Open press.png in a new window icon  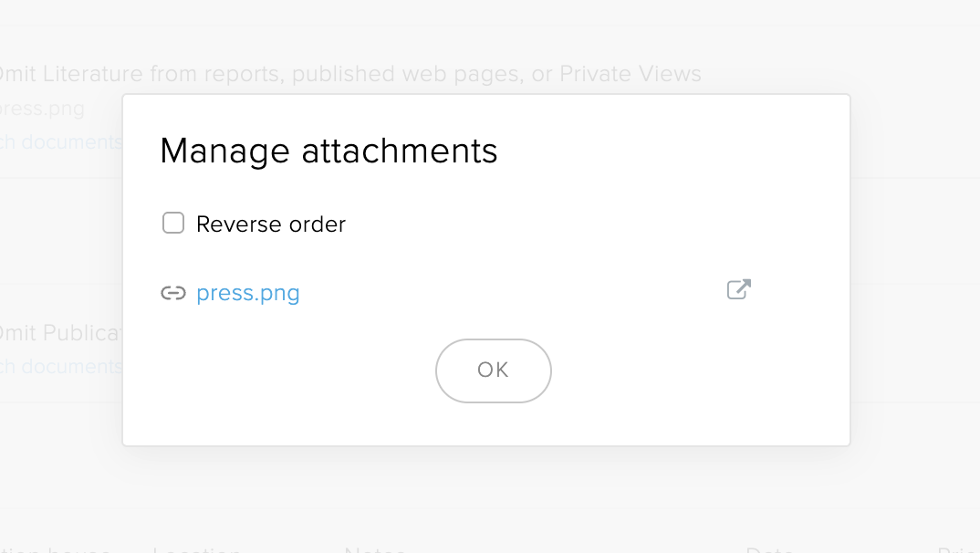(738, 290)
